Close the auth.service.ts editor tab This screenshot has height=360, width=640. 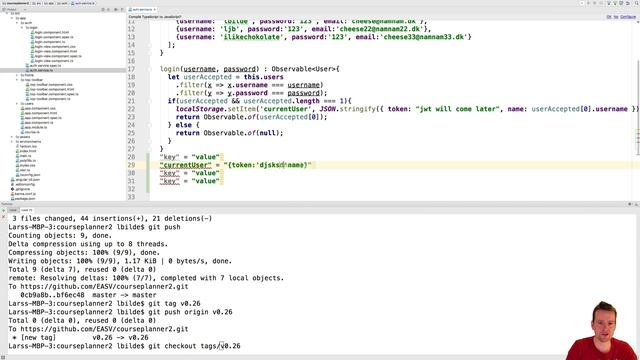pyautogui.click(x=155, y=9)
